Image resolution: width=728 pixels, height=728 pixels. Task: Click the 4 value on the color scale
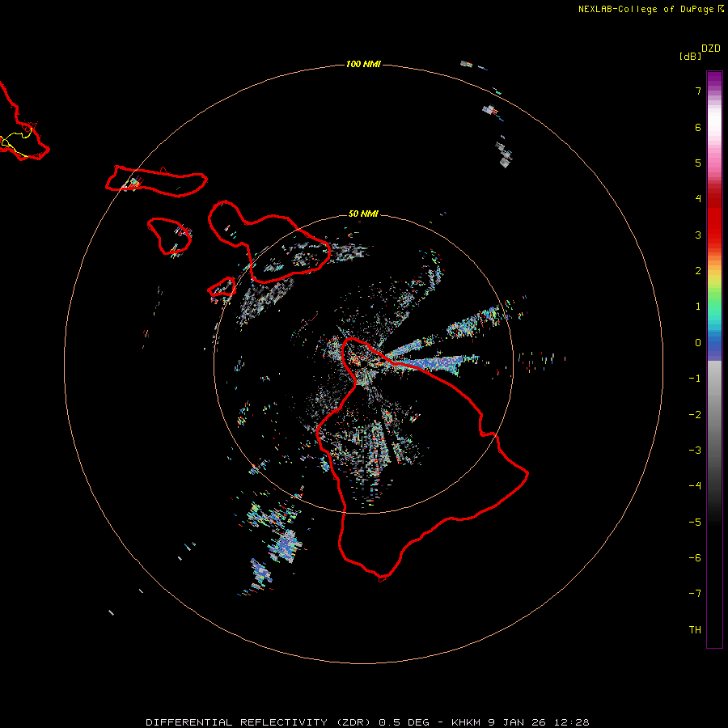point(698,198)
